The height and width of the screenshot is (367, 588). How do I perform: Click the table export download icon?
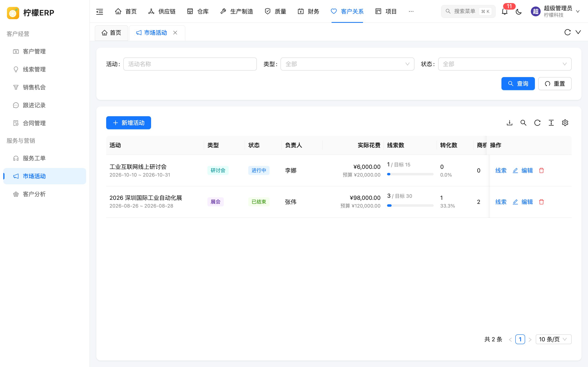pos(510,123)
